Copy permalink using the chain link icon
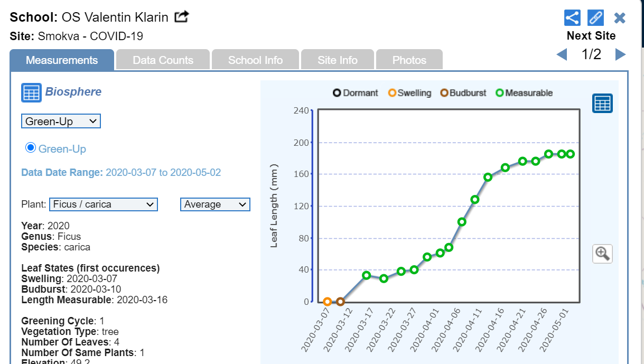 pyautogui.click(x=595, y=17)
